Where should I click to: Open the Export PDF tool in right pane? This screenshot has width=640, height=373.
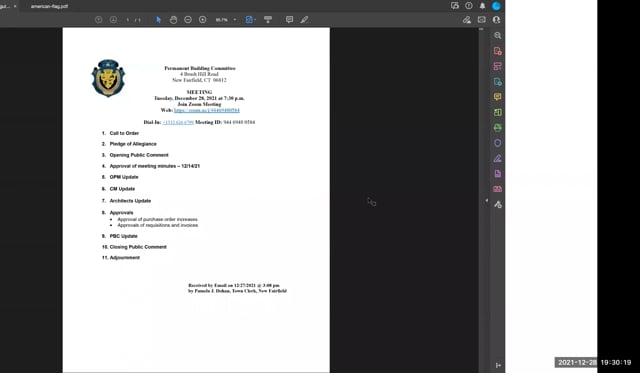pyautogui.click(x=498, y=82)
